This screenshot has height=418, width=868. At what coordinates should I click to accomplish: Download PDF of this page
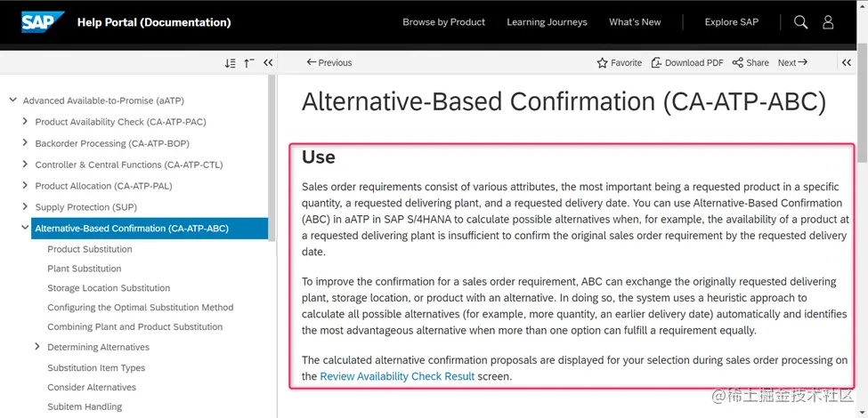[687, 63]
